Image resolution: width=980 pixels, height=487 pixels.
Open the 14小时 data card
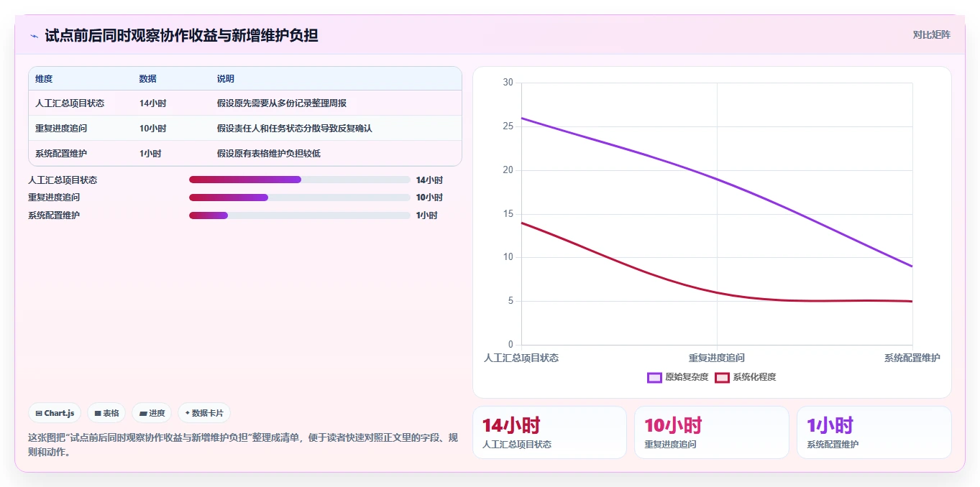pos(549,432)
